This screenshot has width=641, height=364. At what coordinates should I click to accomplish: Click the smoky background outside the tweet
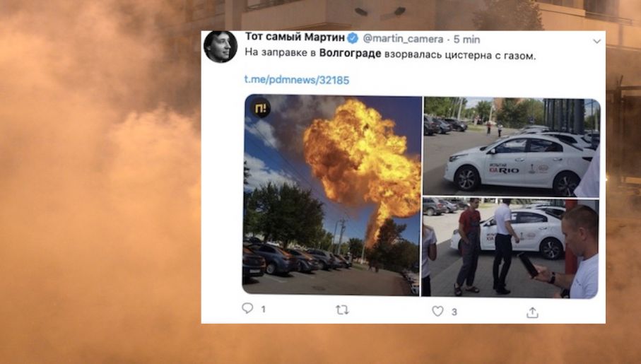pos(98,184)
